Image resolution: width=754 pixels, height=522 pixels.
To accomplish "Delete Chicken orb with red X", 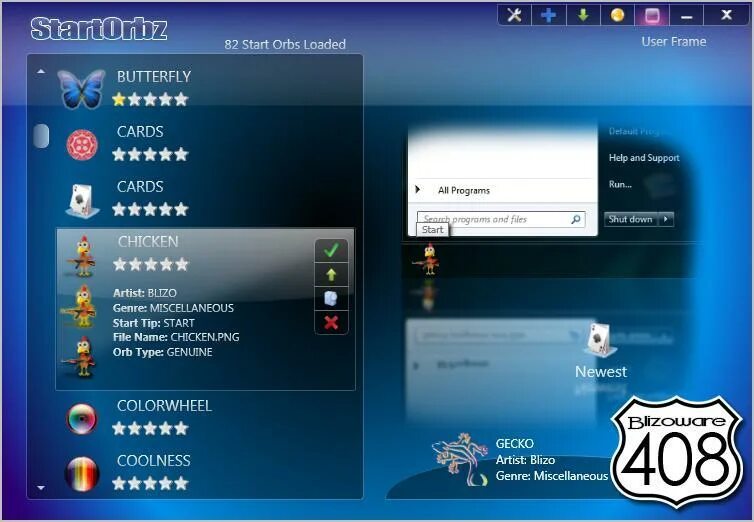I will pos(331,322).
